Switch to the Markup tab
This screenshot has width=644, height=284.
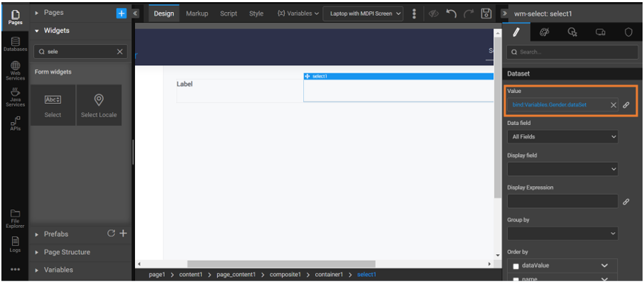[197, 13]
